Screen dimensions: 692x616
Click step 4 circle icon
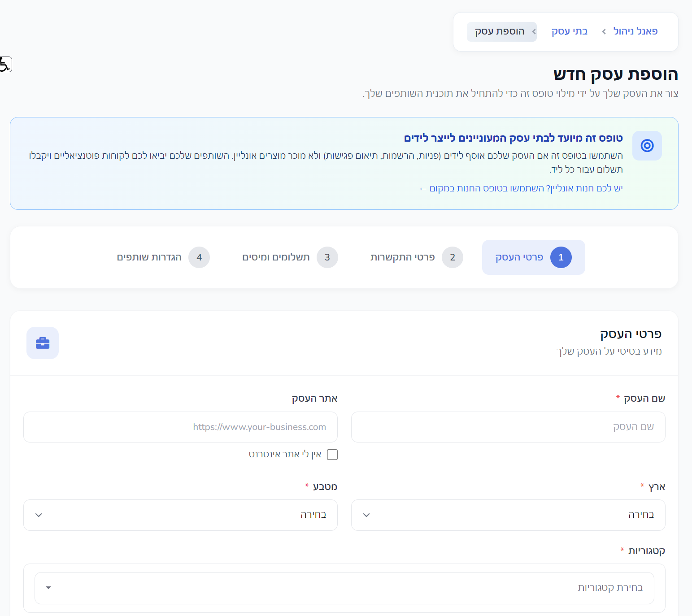[x=199, y=257]
